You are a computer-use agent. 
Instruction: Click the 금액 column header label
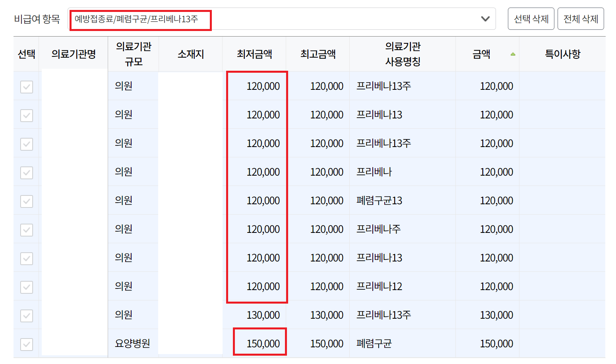click(481, 54)
